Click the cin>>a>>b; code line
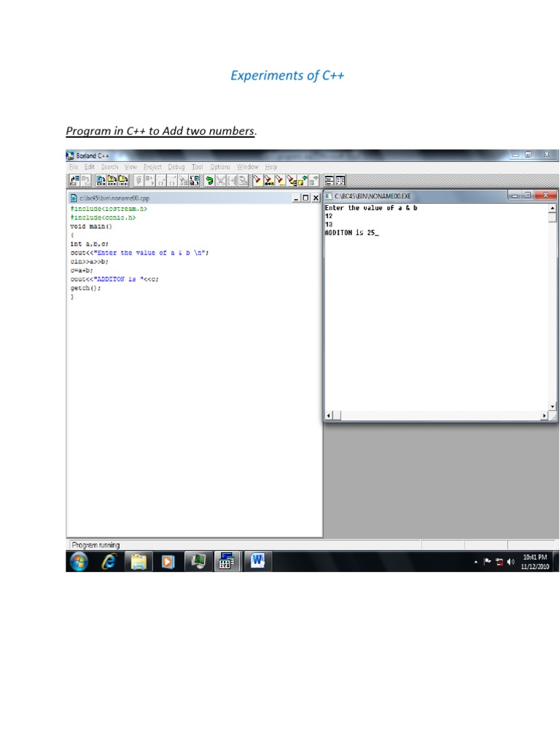 point(89,262)
